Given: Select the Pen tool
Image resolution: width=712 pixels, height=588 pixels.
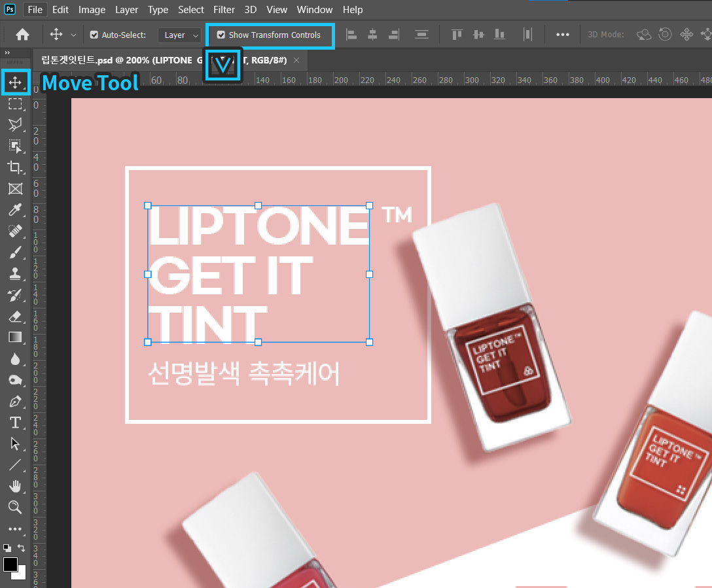Looking at the screenshot, I should (x=15, y=402).
